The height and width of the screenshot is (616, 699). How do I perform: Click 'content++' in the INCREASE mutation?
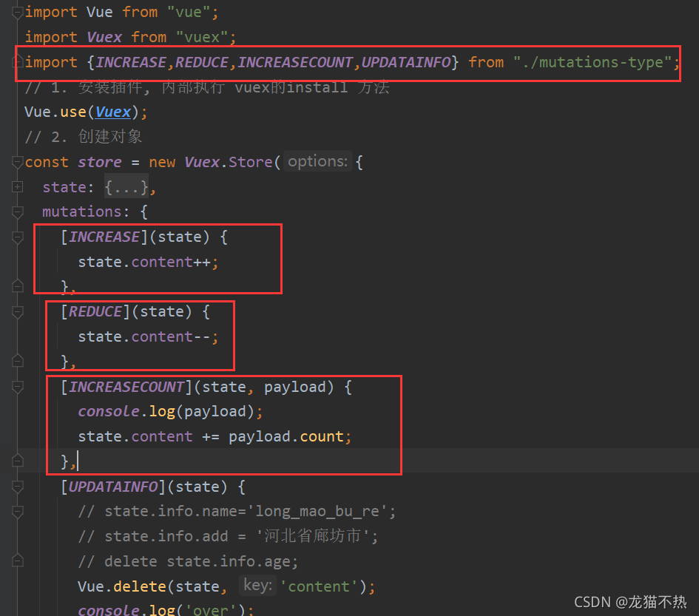point(171,262)
